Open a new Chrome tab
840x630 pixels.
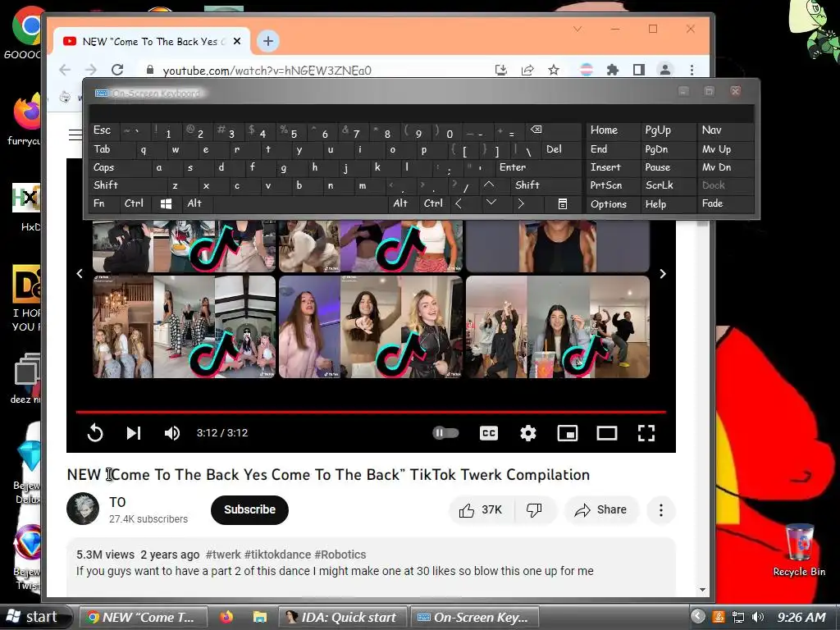point(268,41)
